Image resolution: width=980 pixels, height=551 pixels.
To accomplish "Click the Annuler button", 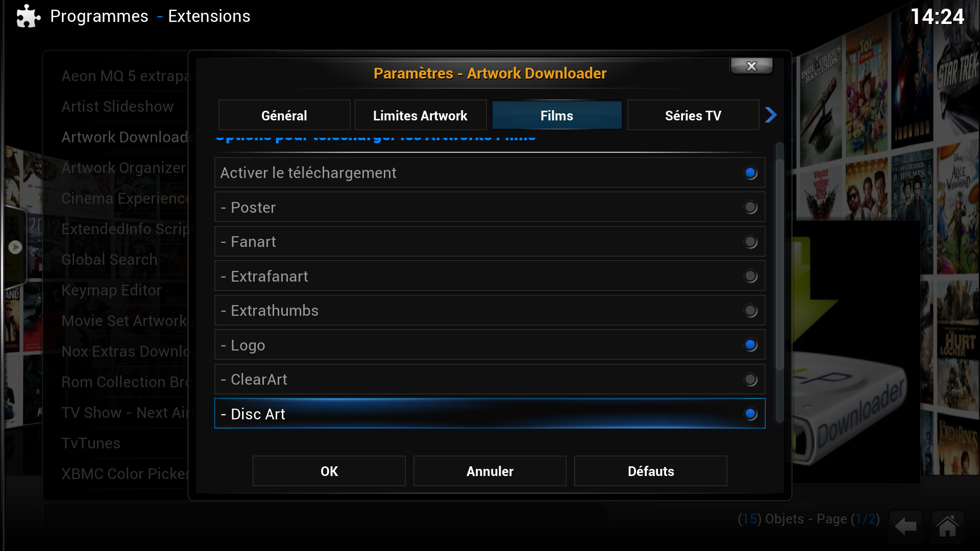I will pyautogui.click(x=490, y=471).
